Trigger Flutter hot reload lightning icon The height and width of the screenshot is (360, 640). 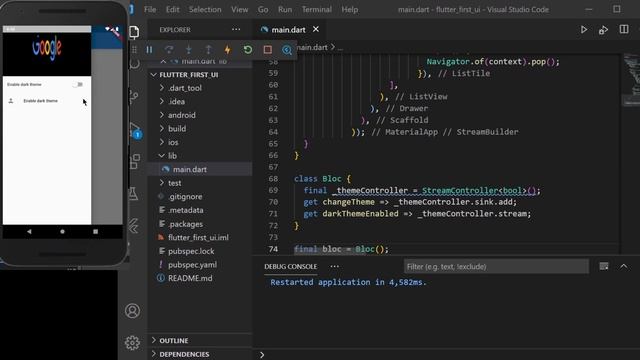click(228, 50)
